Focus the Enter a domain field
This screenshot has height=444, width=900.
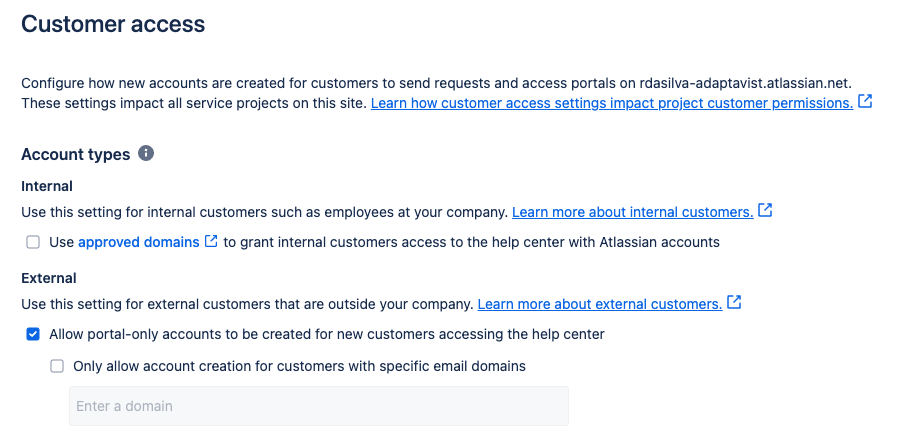(x=319, y=406)
